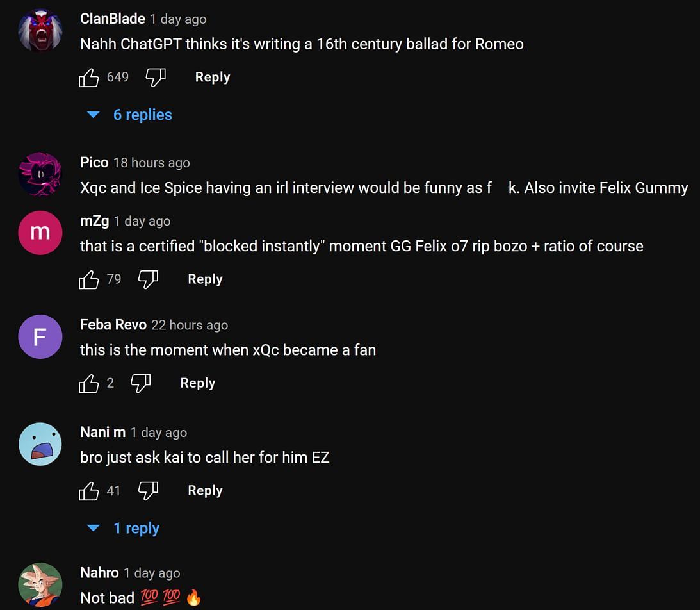Reply to ClanBlade's comment
This screenshot has width=700, height=610.
tap(212, 78)
